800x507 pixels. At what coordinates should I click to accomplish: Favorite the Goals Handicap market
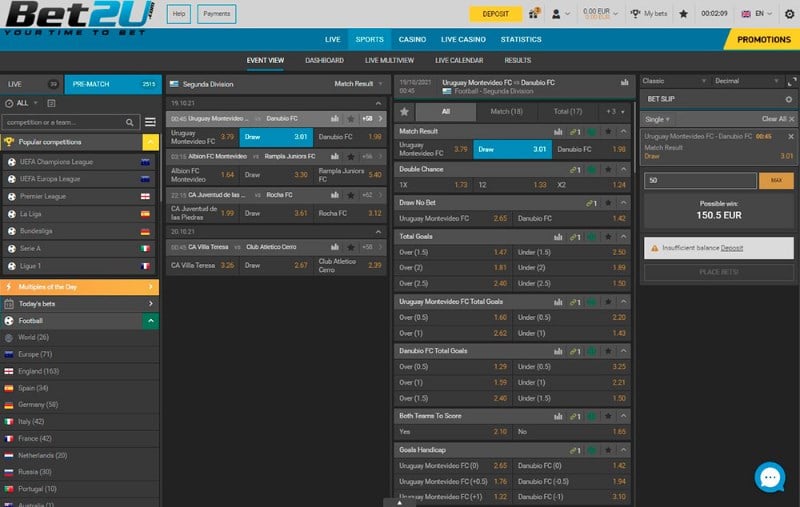click(608, 450)
